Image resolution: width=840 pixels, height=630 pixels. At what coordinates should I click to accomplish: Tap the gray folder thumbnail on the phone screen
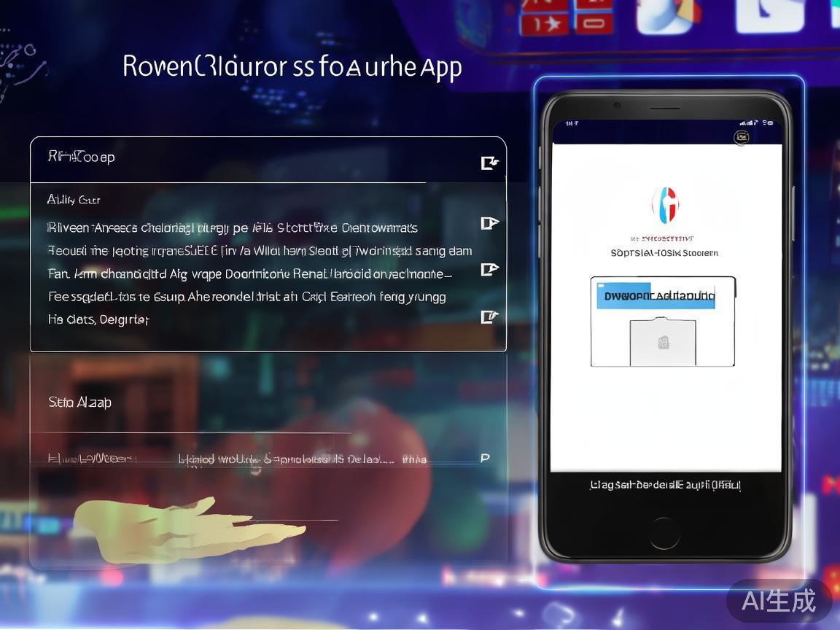(x=663, y=341)
